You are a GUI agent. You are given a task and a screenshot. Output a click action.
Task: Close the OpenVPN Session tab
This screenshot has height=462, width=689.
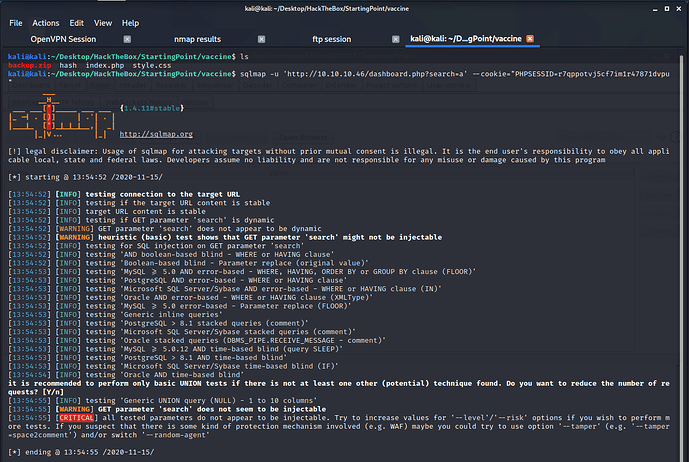127,39
